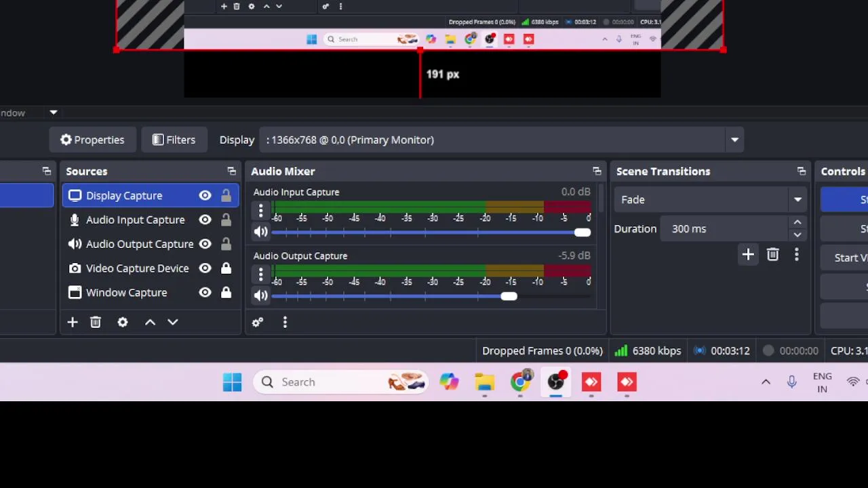Open source properties gear icon in Sources toolbar
The width and height of the screenshot is (868, 488).
pos(123,323)
